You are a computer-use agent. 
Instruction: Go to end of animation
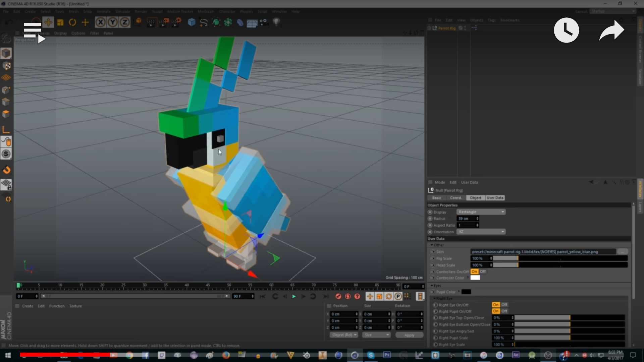tap(326, 296)
